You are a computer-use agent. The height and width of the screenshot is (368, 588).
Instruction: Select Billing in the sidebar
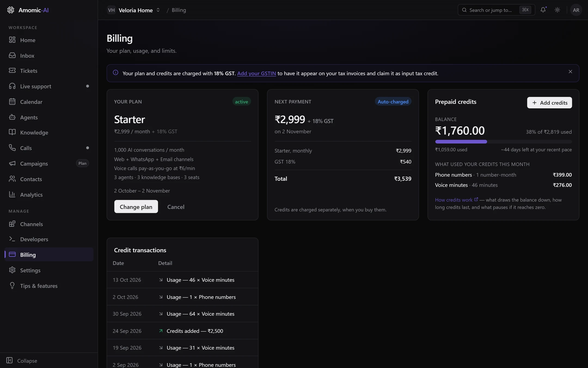(x=49, y=255)
